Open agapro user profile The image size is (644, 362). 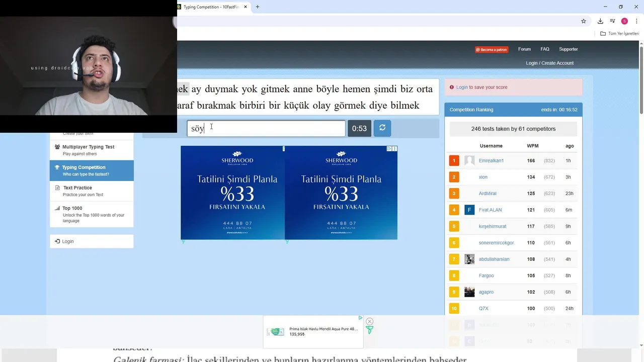(x=486, y=292)
